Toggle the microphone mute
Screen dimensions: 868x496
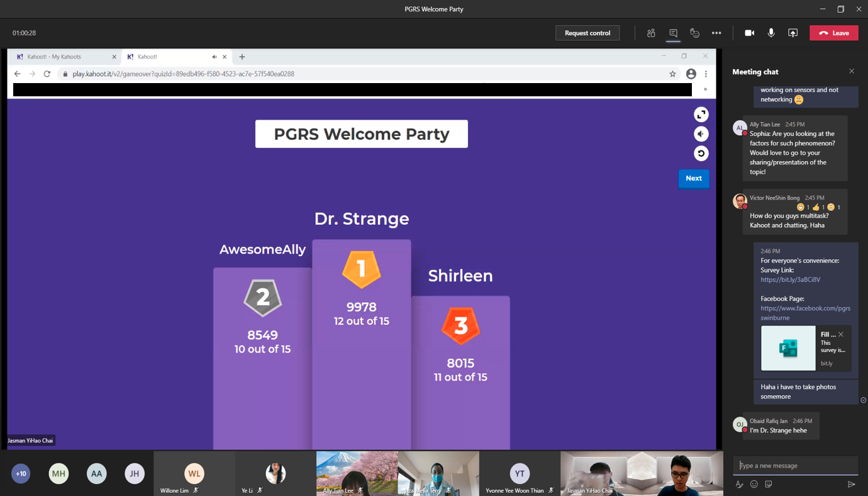click(x=771, y=33)
